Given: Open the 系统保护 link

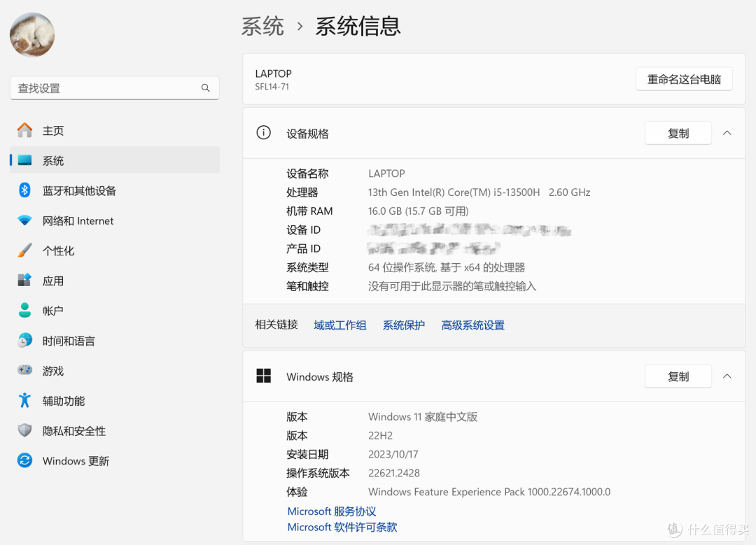Looking at the screenshot, I should pyautogui.click(x=404, y=325).
